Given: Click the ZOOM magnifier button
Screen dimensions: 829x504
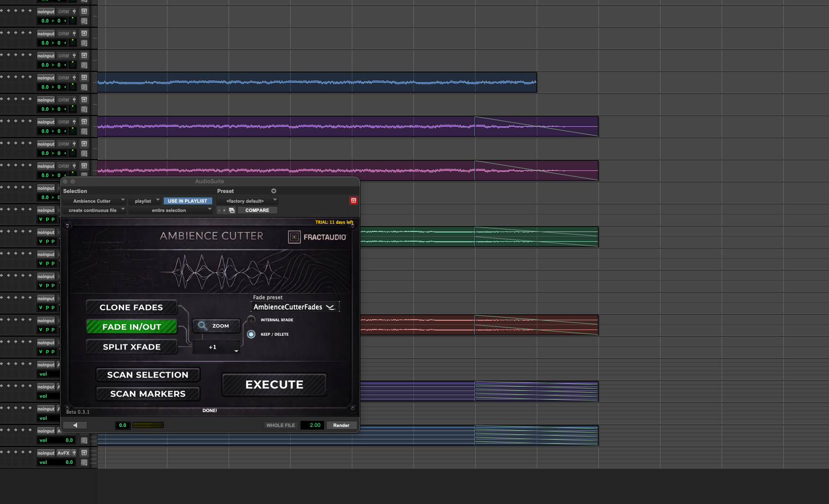Looking at the screenshot, I should [216, 326].
